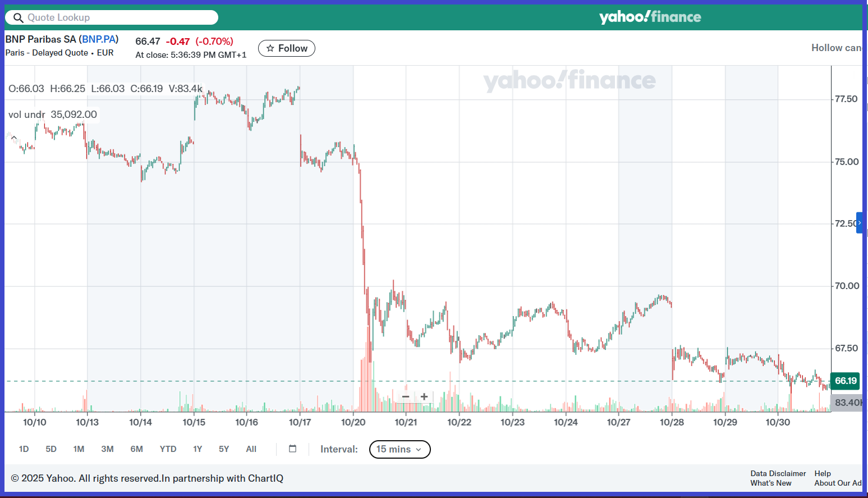Switch to the 5D range
The height and width of the screenshot is (498, 868).
pos(51,449)
